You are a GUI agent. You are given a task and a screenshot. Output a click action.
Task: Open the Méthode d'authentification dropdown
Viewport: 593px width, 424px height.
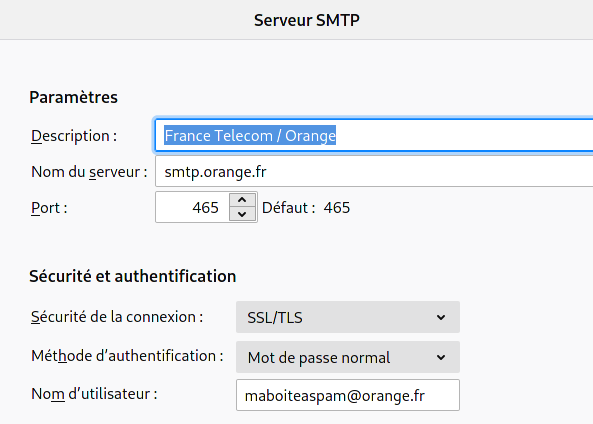point(348,357)
